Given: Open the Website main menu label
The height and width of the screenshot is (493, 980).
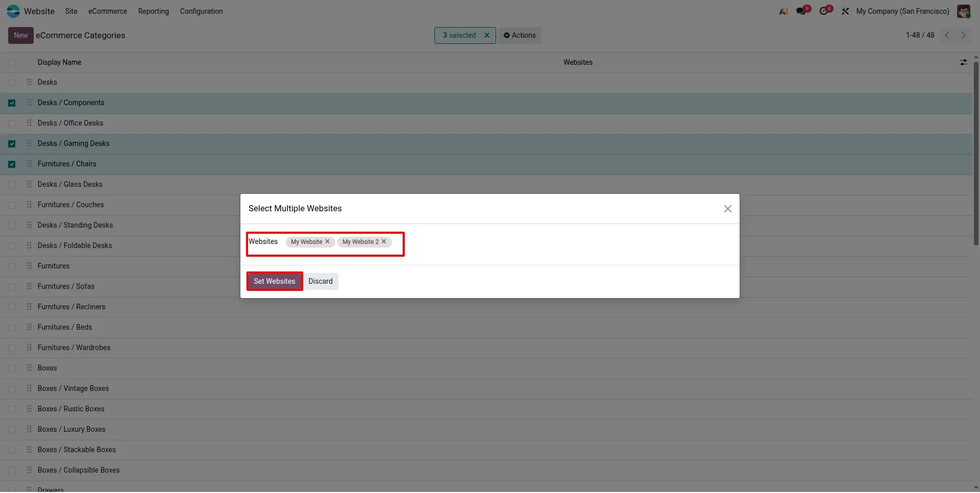Looking at the screenshot, I should click(x=39, y=11).
